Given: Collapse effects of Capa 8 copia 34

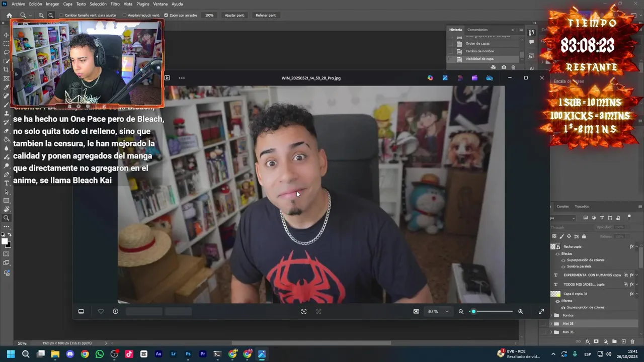Looking at the screenshot, I should coord(637,294).
